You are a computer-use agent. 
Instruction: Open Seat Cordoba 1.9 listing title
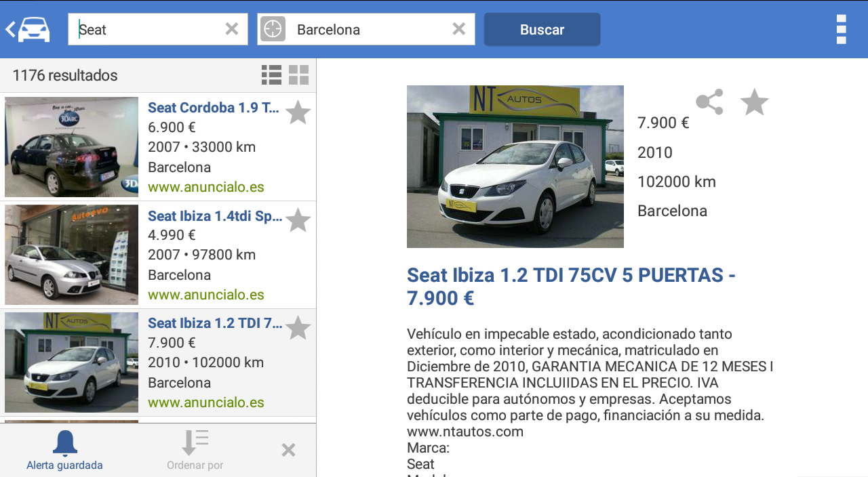coord(214,107)
